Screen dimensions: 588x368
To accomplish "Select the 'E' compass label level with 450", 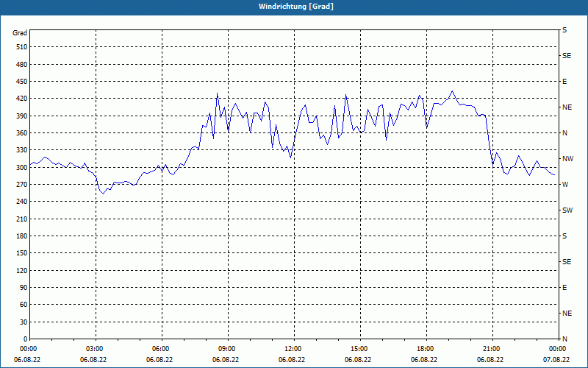I will coord(564,82).
